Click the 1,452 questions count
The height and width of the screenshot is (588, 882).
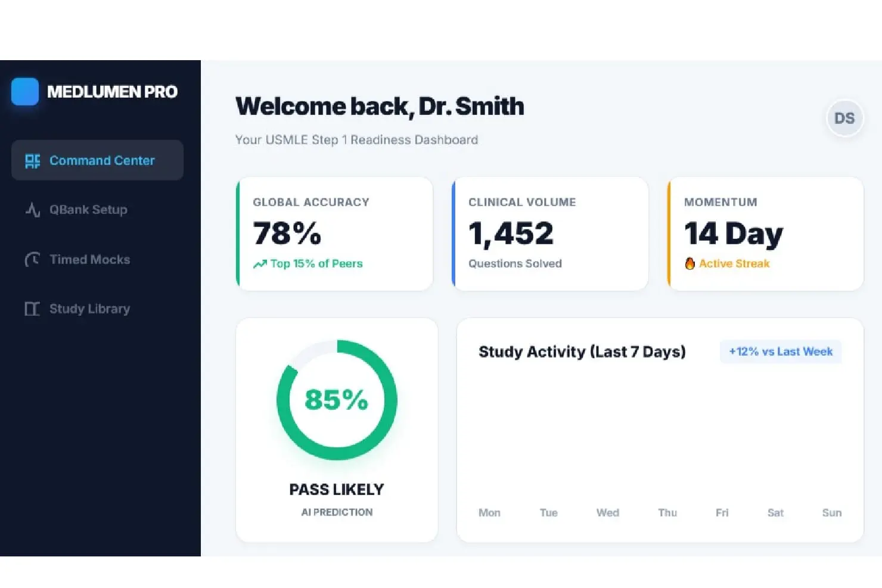(511, 234)
